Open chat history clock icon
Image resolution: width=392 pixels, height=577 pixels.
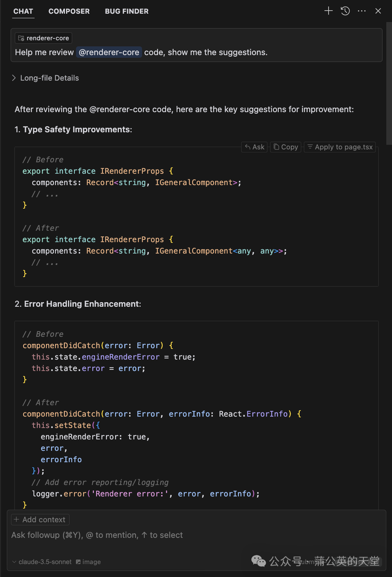345,11
